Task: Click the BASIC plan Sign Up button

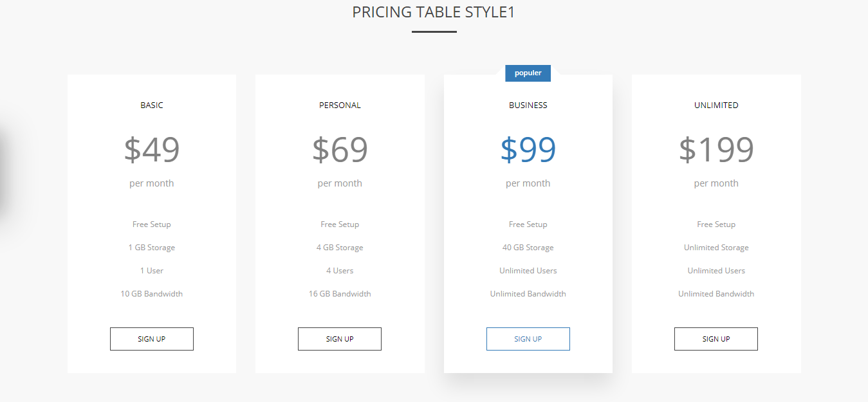Action: pyautogui.click(x=151, y=338)
